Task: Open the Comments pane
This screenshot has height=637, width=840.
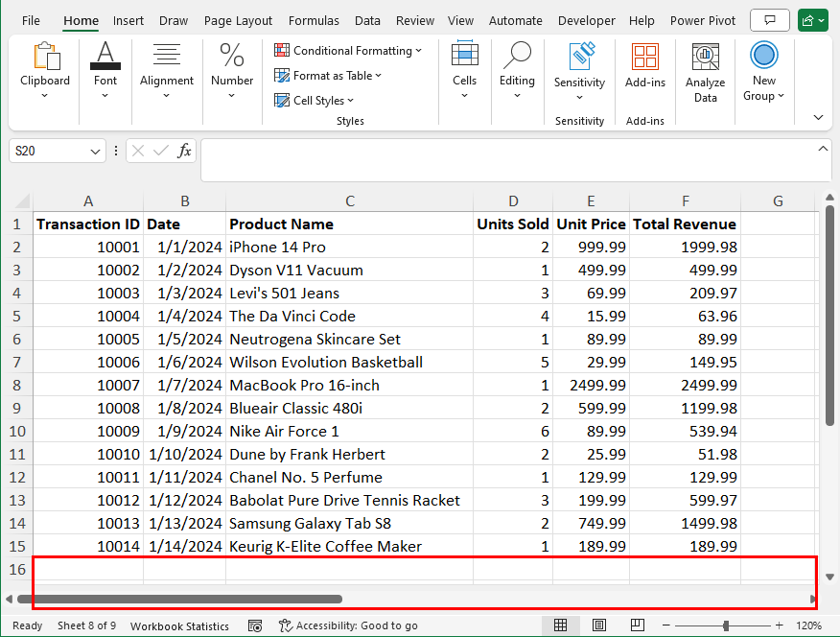Action: point(770,20)
